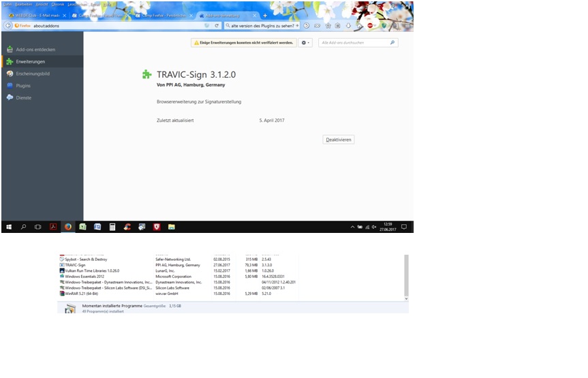
Task: Click PPI AG, Hamburg, Germany publisher cell
Action: point(178,265)
